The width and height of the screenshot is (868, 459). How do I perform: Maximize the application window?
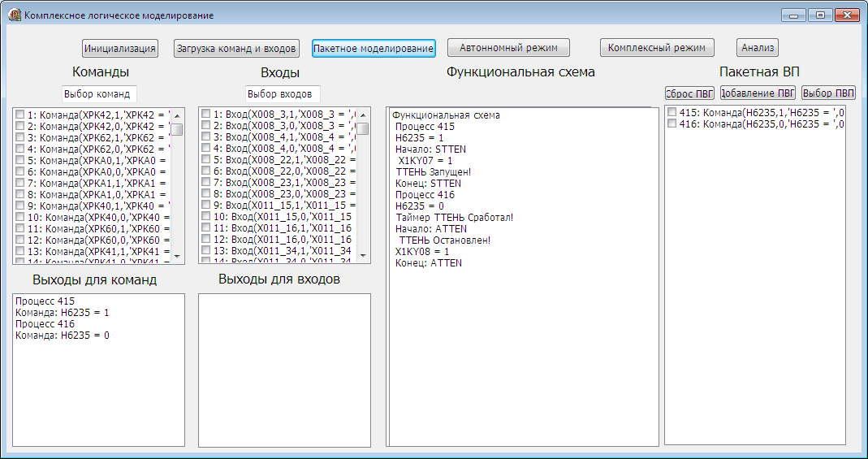point(820,15)
